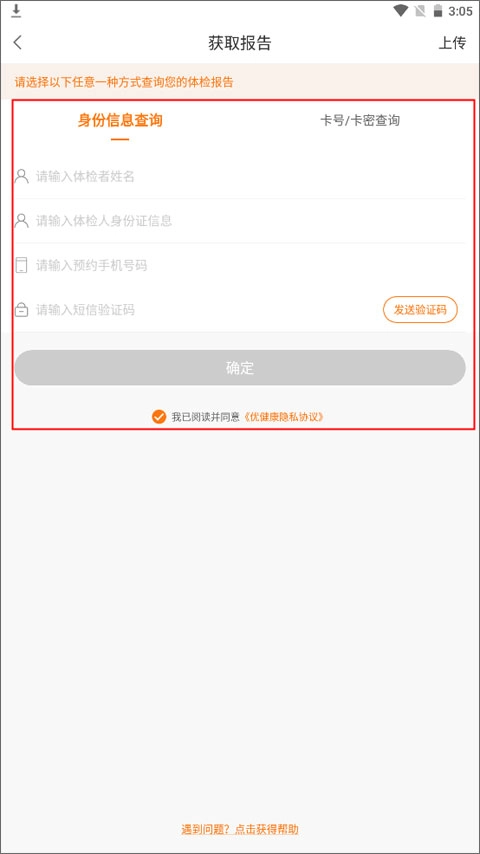Focus the 请输入体检者姓名 field

tap(240, 176)
